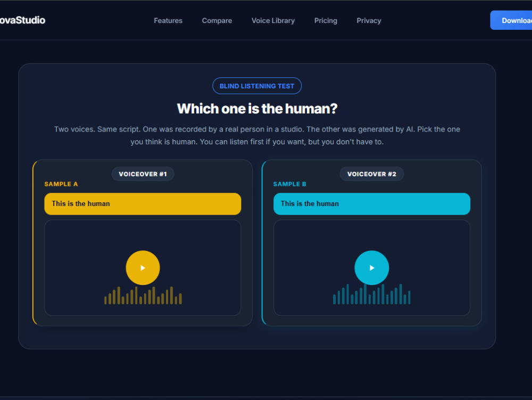Go to the Compare section
532x400 pixels.
coord(217,21)
